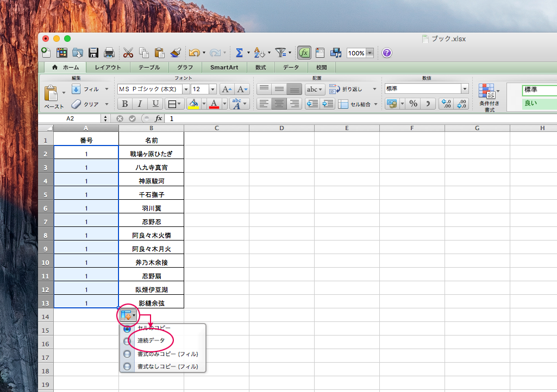Viewport: 557px width, 392px height.
Task: Select the 連続データ radio option
Action: pyautogui.click(x=127, y=341)
